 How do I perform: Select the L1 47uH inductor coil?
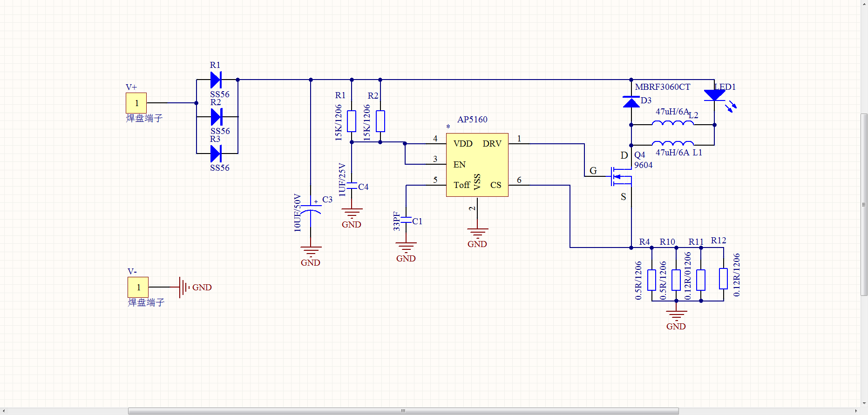(672, 143)
